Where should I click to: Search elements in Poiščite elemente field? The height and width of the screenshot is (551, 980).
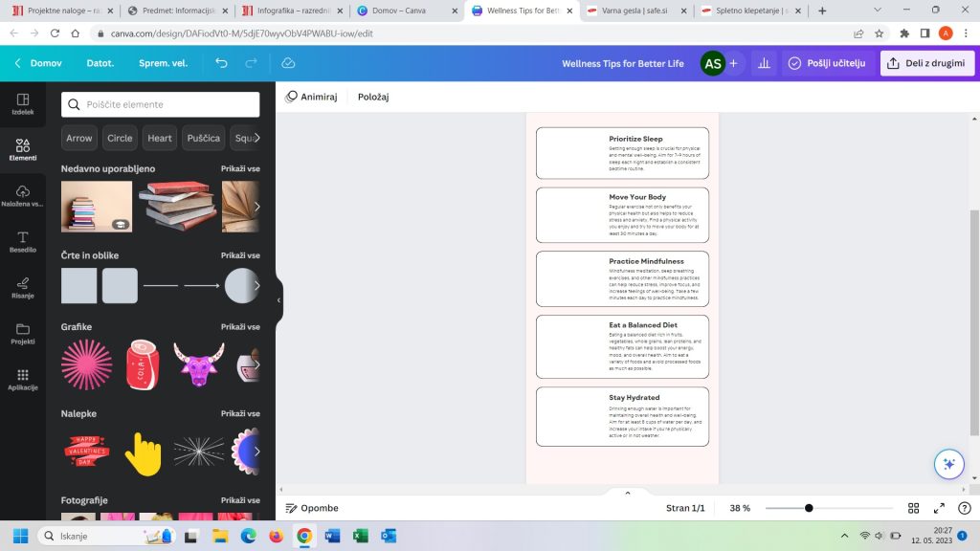point(161,104)
